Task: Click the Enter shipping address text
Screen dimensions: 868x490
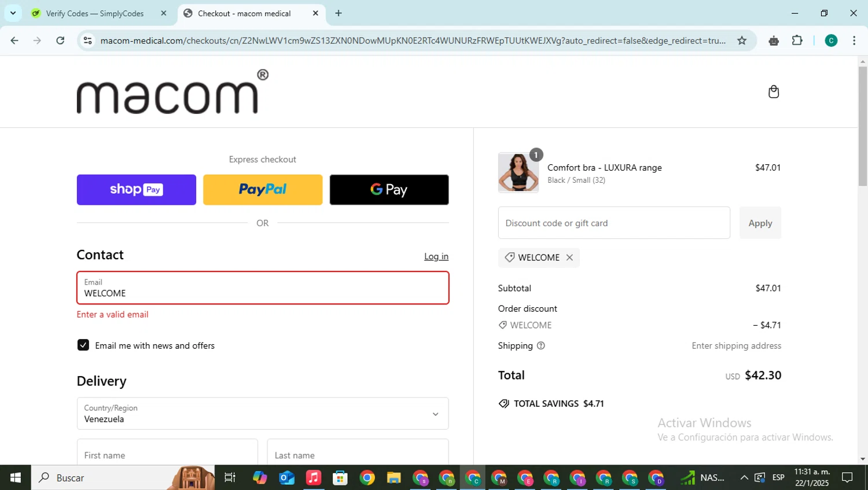Action: [736, 346]
